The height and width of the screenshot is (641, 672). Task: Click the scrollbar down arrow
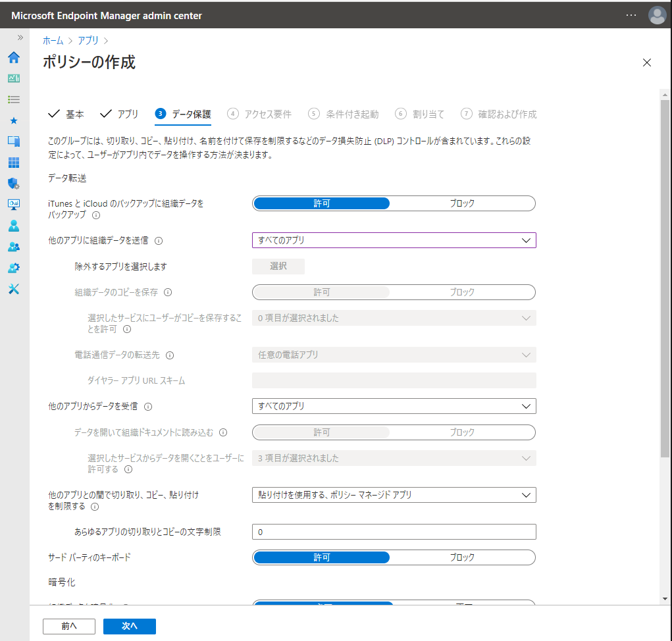[665, 599]
